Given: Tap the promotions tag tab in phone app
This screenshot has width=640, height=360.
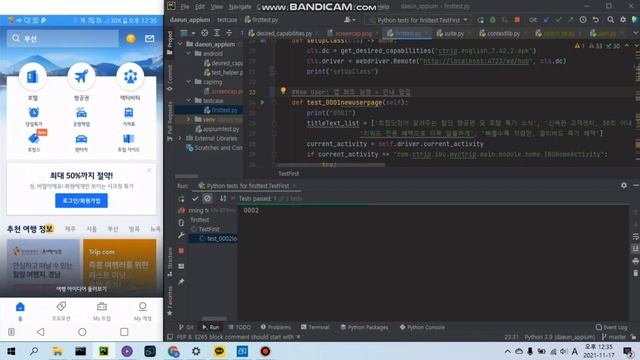Looking at the screenshot, I should tap(61, 311).
